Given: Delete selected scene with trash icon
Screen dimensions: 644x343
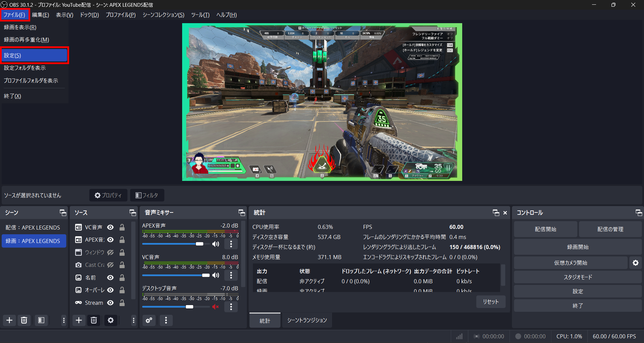Looking at the screenshot, I should (24, 320).
